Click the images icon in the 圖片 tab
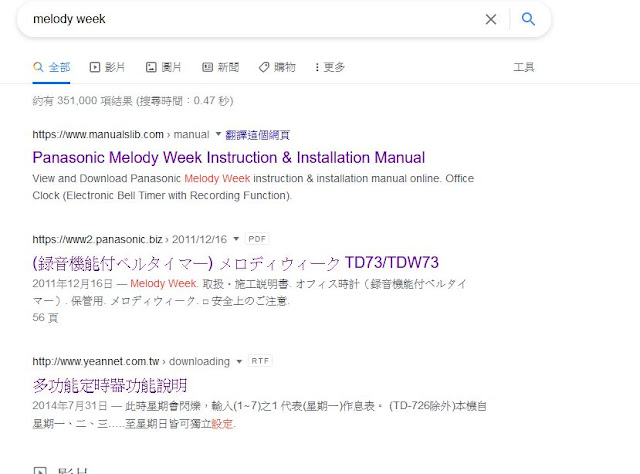The image size is (640, 474). (x=151, y=67)
